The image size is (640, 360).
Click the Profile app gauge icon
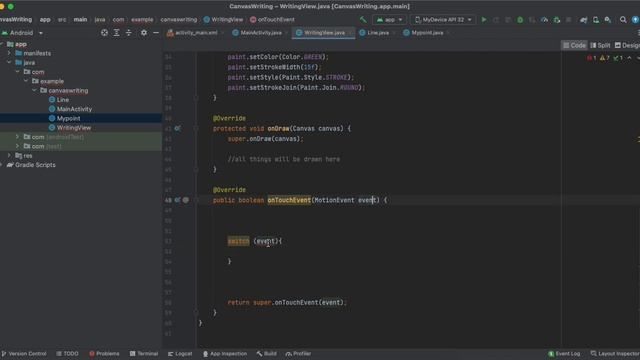tap(544, 20)
